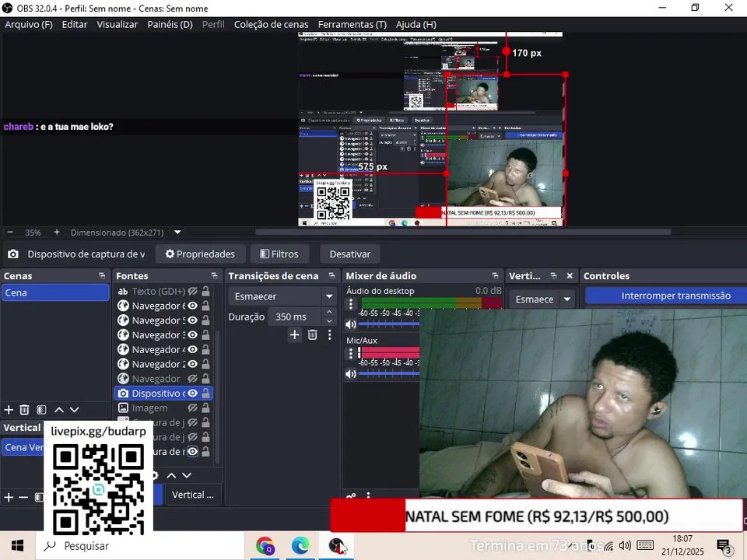The image size is (747, 560).
Task: Close the Verti... dock panel
Action: [570, 275]
